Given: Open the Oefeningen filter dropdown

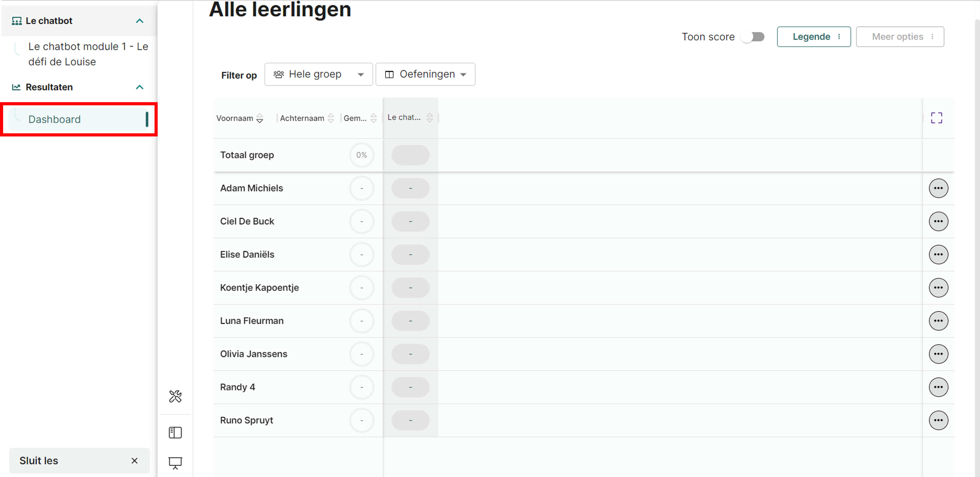Looking at the screenshot, I should pyautogui.click(x=425, y=74).
